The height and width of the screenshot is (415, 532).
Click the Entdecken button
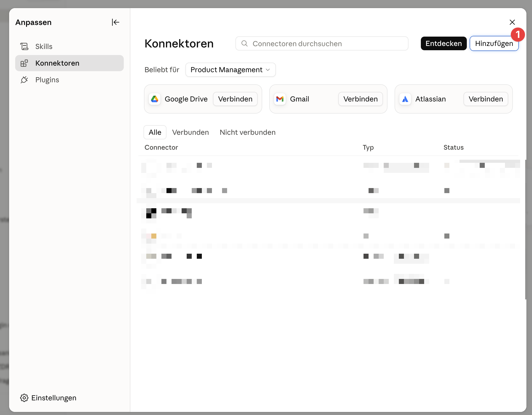tap(444, 43)
